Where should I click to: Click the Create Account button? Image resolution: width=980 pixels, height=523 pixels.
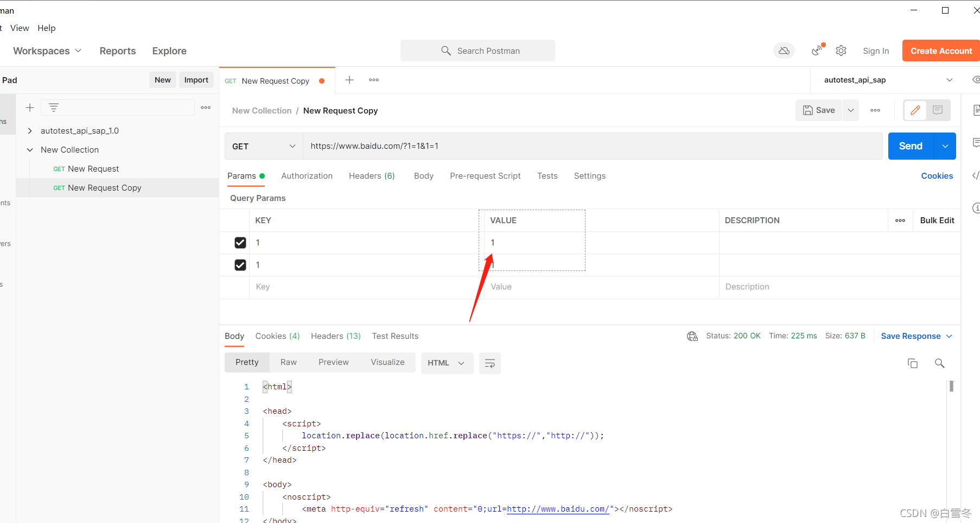point(941,51)
